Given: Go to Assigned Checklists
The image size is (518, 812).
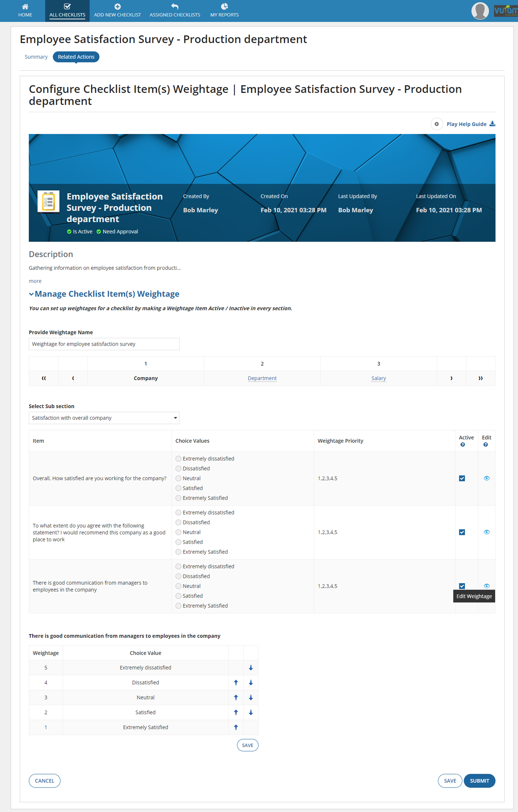Looking at the screenshot, I should point(175,11).
